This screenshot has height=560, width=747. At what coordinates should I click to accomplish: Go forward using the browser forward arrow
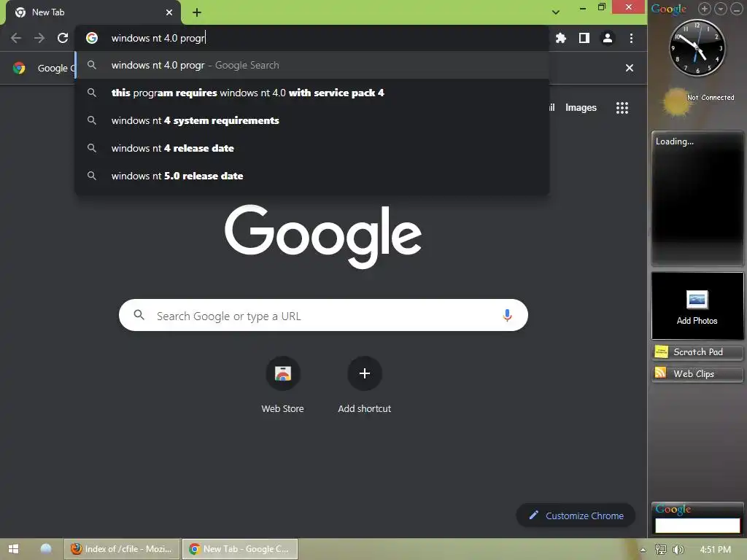(x=39, y=38)
